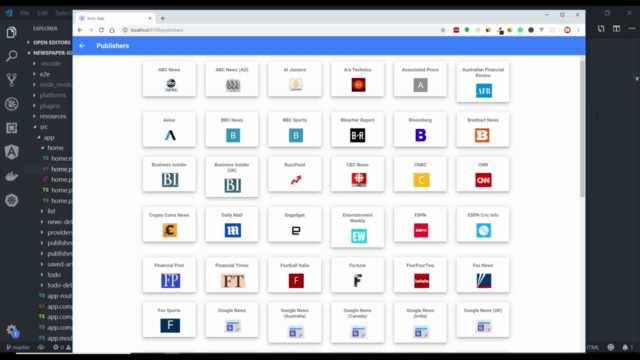Open the Edit menu in VS Code
Screen dimensions: 640x360
pos(42,13)
